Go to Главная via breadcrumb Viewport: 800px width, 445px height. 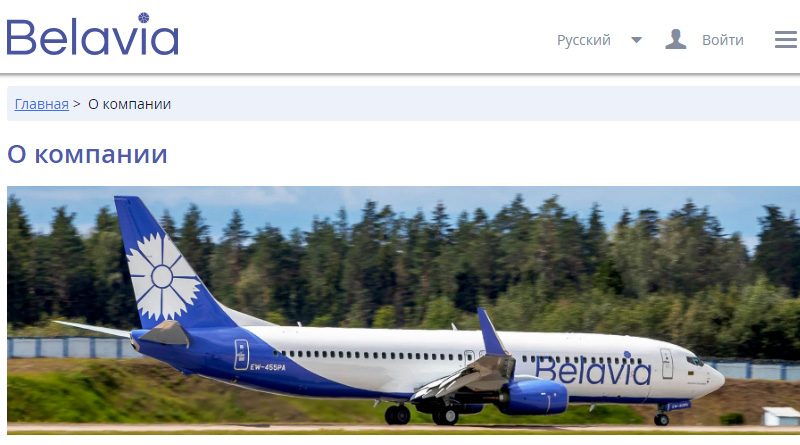[x=41, y=104]
